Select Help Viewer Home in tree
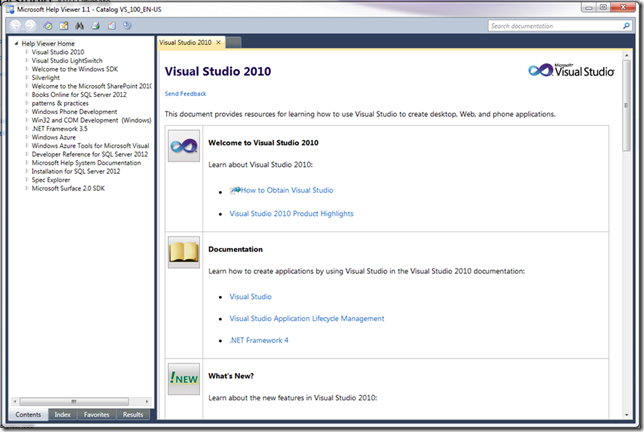 tap(48, 43)
